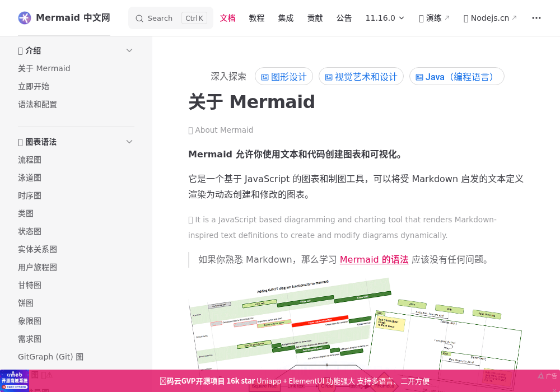The height and width of the screenshot is (392, 560).
Task: Open 象限图 page in sidebar
Action: point(30,320)
